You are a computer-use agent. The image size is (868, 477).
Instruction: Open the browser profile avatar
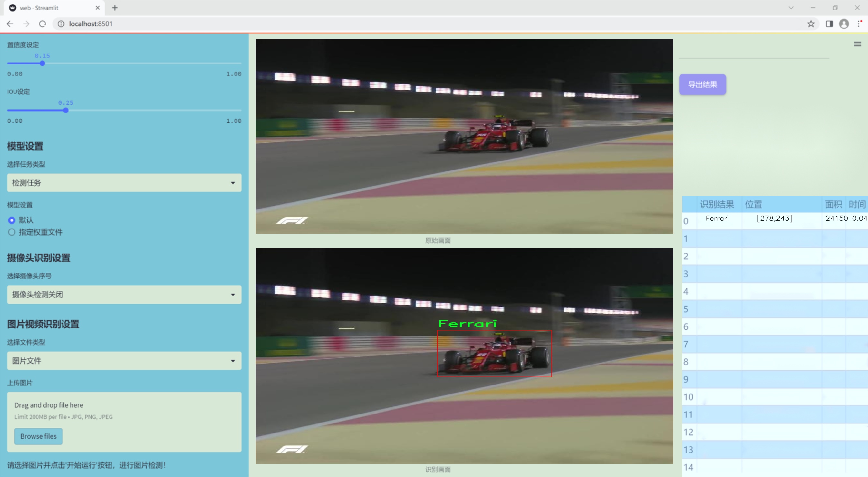(x=844, y=24)
